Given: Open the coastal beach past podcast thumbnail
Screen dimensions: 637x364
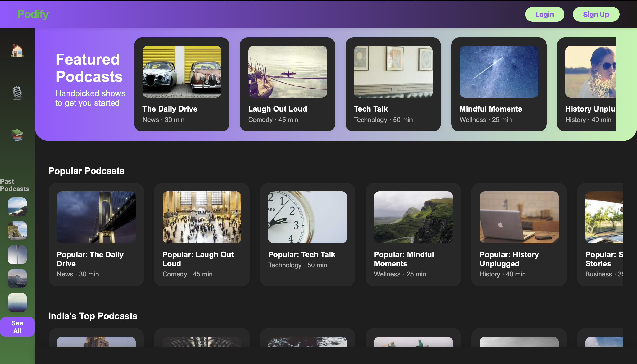Looking at the screenshot, I should [17, 207].
